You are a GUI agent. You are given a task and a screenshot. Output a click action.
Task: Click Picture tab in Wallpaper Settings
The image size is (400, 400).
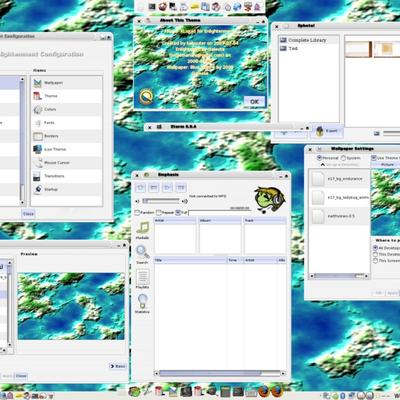pos(387,165)
